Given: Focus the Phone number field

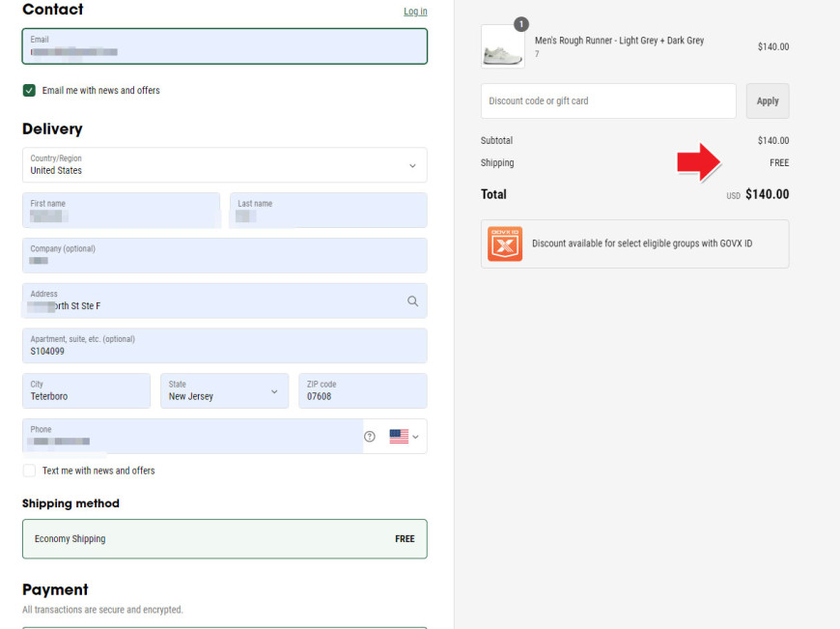Looking at the screenshot, I should click(x=193, y=437).
